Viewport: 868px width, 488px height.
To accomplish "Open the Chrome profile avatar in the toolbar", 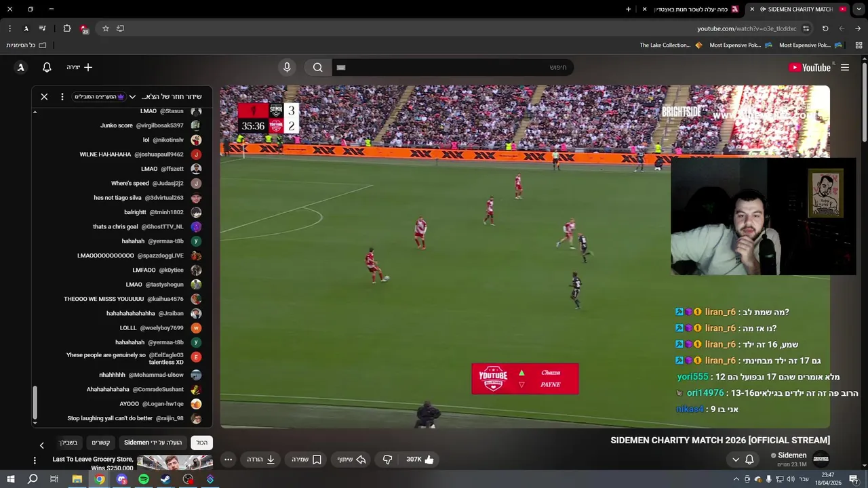I will tap(26, 28).
